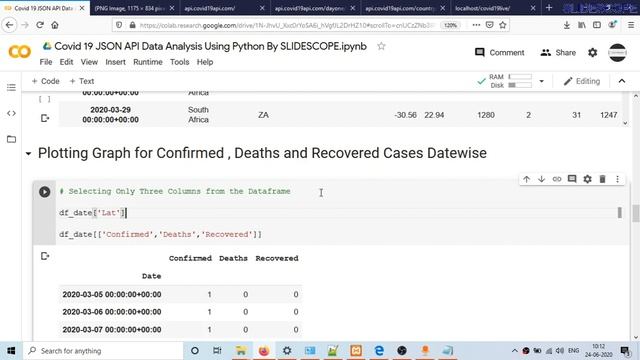Viewport: 640px width, 360px height.
Task: Click Search for anything taskbar box
Action: coord(102,351)
